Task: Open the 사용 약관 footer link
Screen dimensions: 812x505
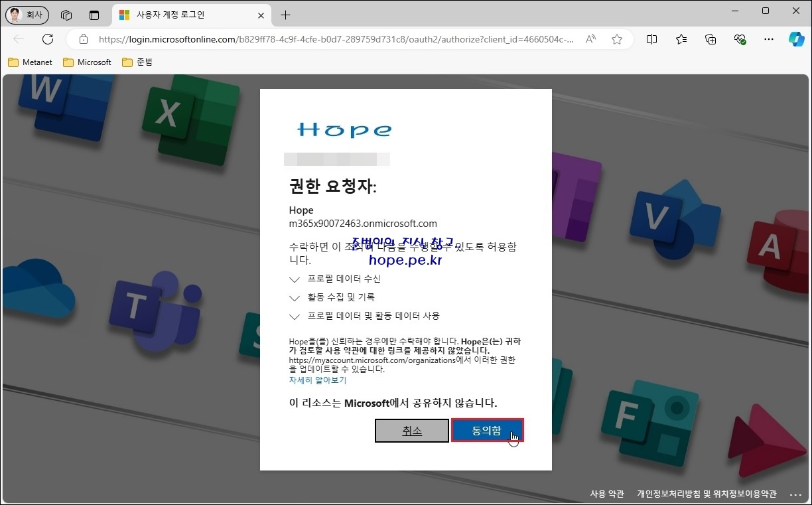Action: 607,494
